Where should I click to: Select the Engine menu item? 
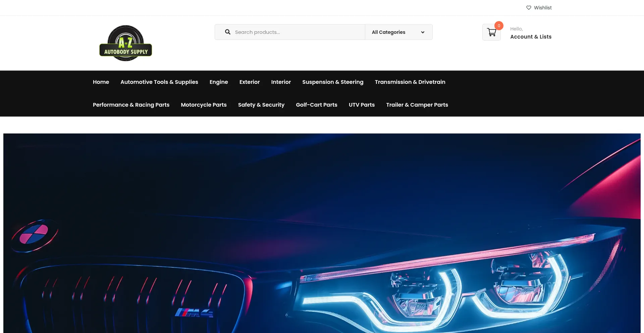pos(219,82)
